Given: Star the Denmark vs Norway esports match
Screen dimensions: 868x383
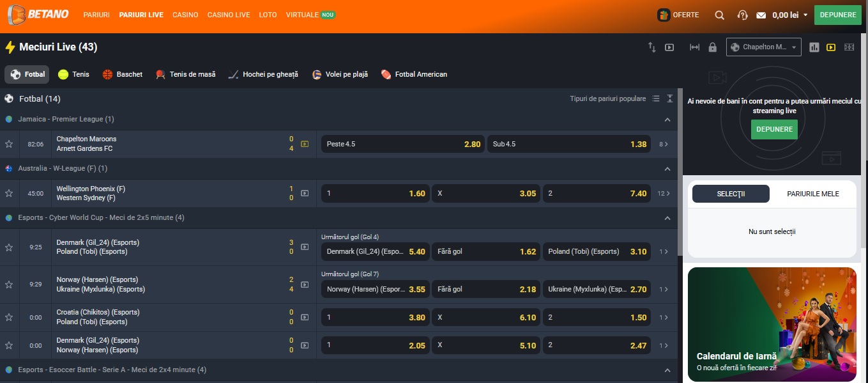Looking at the screenshot, I should tap(9, 345).
